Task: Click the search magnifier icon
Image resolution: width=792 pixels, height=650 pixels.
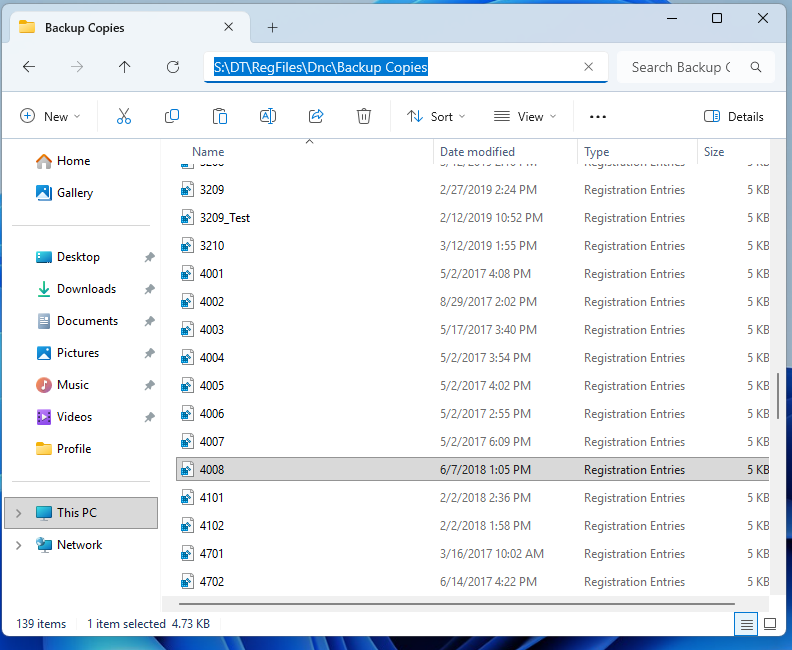Action: [x=756, y=67]
